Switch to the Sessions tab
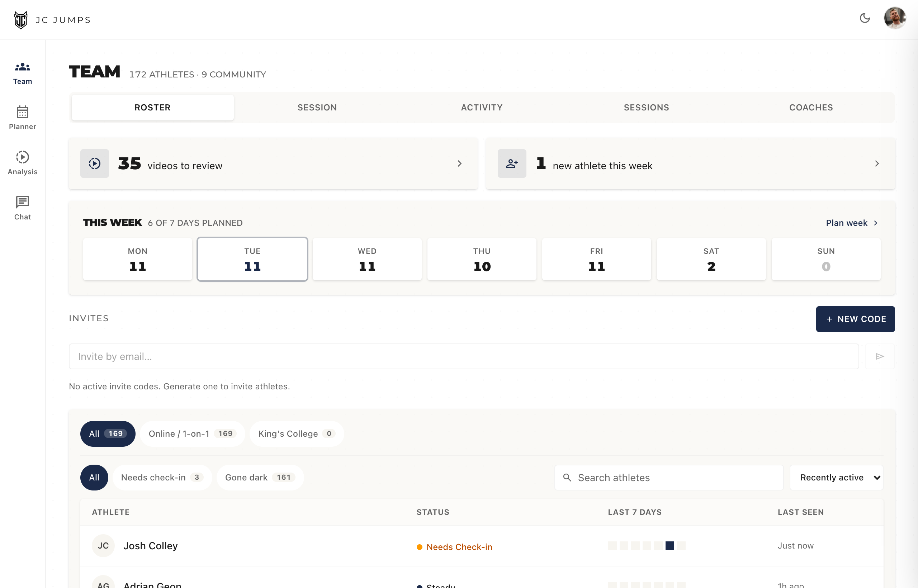 click(647, 107)
